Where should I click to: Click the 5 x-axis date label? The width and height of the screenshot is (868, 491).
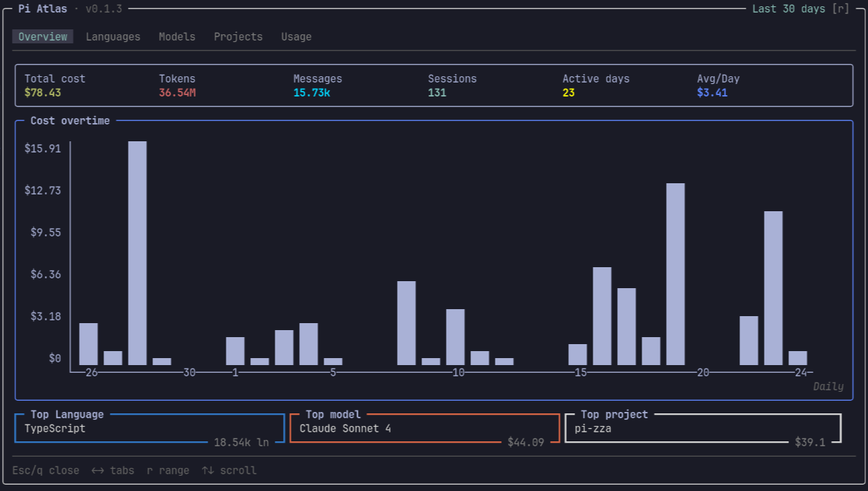coord(333,372)
